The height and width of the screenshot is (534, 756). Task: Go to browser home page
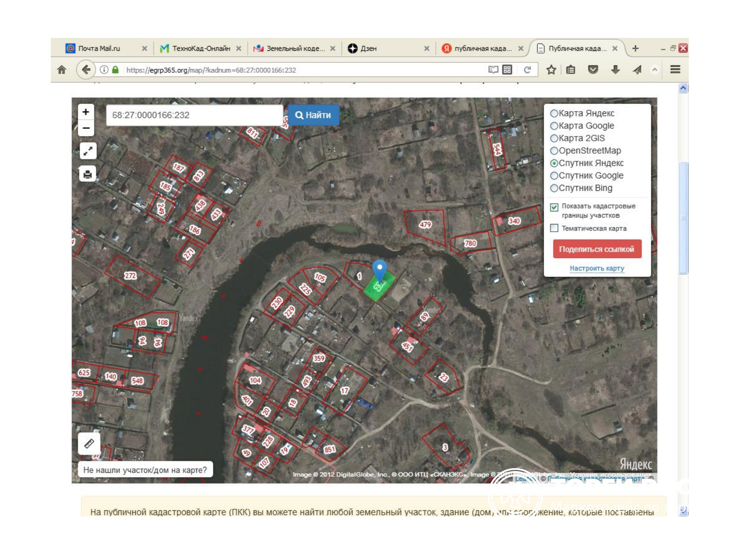pyautogui.click(x=62, y=70)
